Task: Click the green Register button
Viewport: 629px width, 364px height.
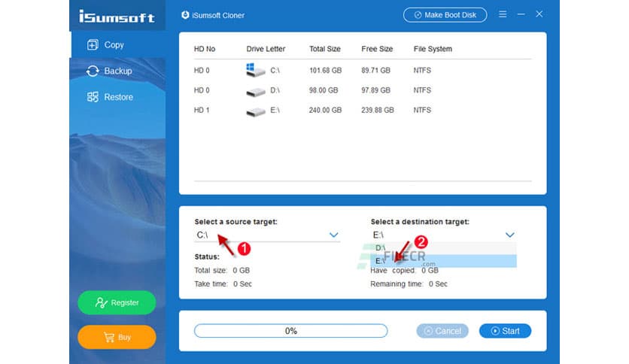Action: coord(117,302)
